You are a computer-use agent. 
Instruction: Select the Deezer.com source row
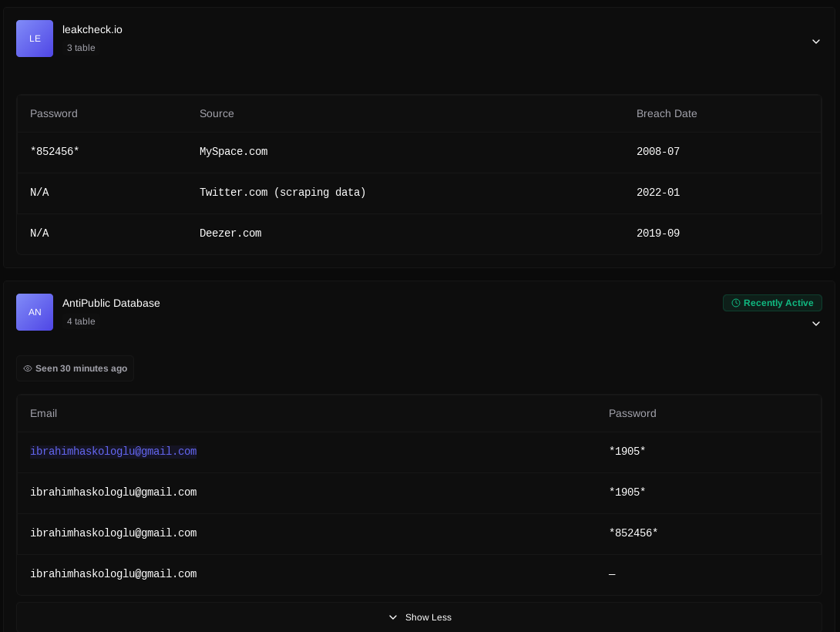click(230, 234)
